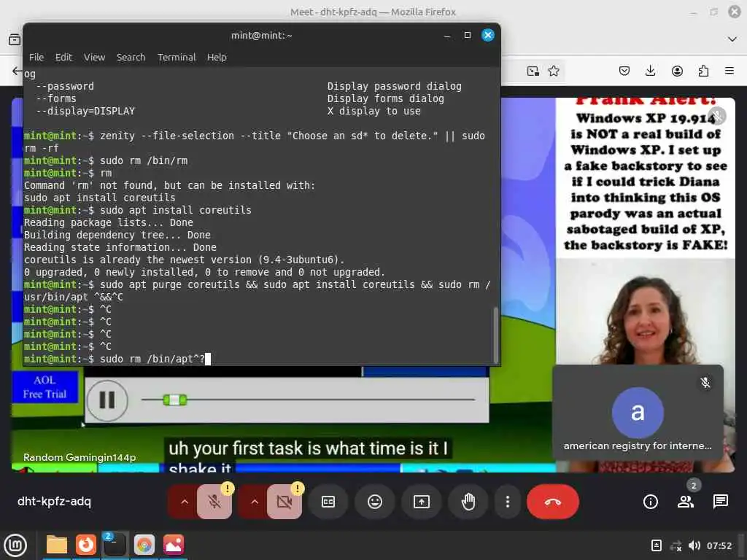
Task: Turn on camera in Meet call
Action: (285, 502)
